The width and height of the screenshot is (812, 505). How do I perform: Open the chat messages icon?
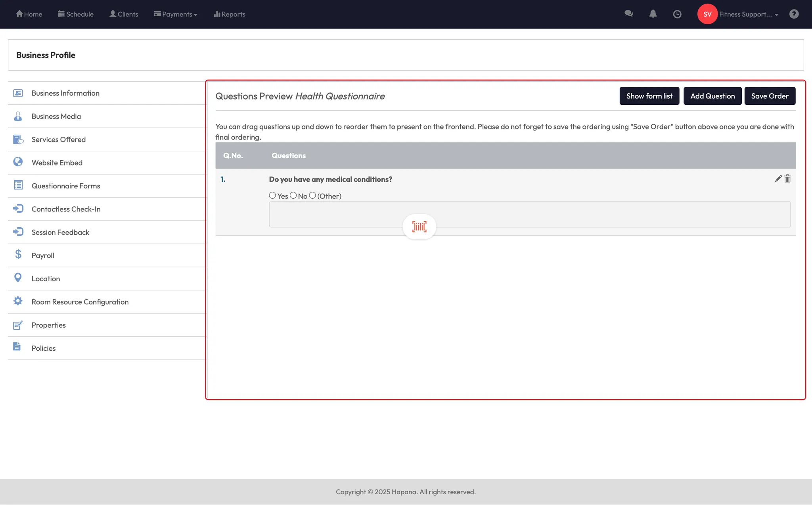click(x=628, y=14)
